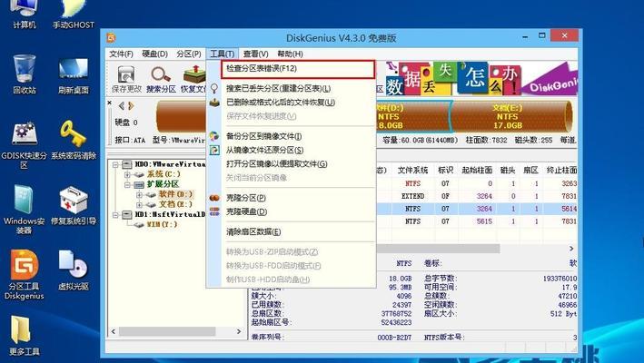Select 检查分区表错误(F12) menu entry
This screenshot has height=363, width=644.
coord(298,69)
